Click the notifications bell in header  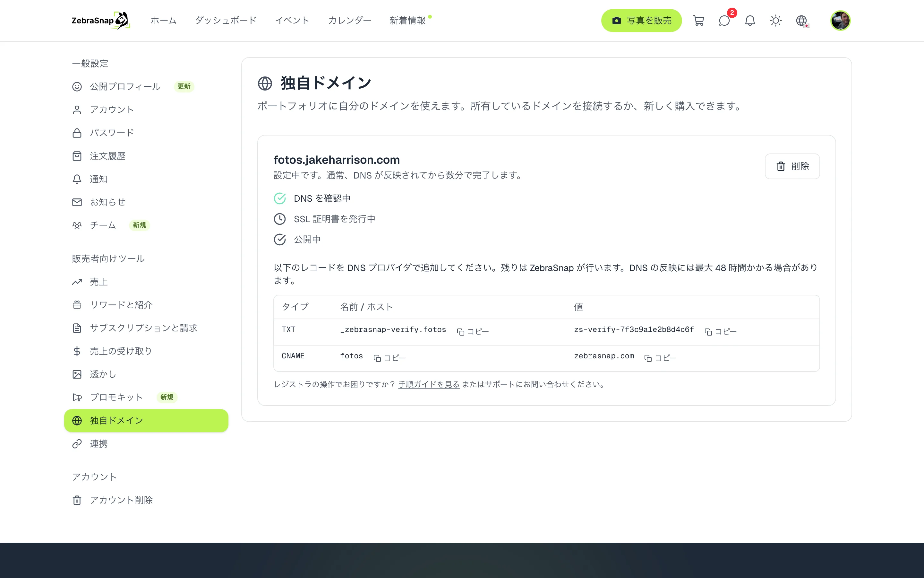(x=750, y=21)
